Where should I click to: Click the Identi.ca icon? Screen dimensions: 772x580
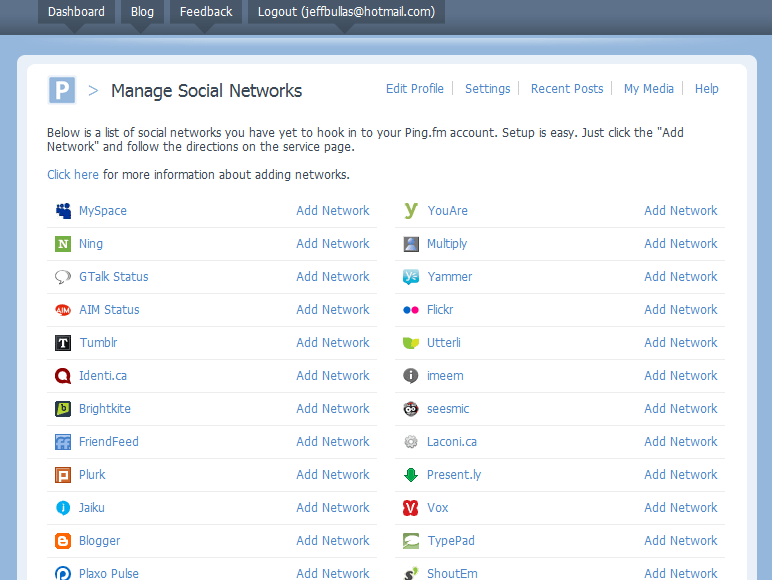(x=63, y=376)
